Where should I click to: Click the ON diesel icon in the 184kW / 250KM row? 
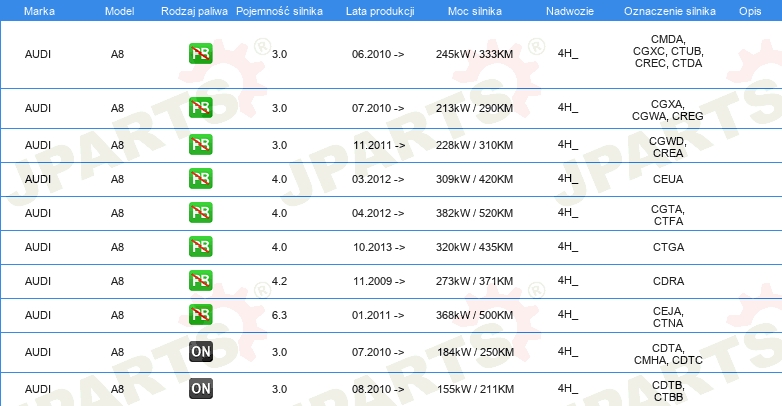200,352
